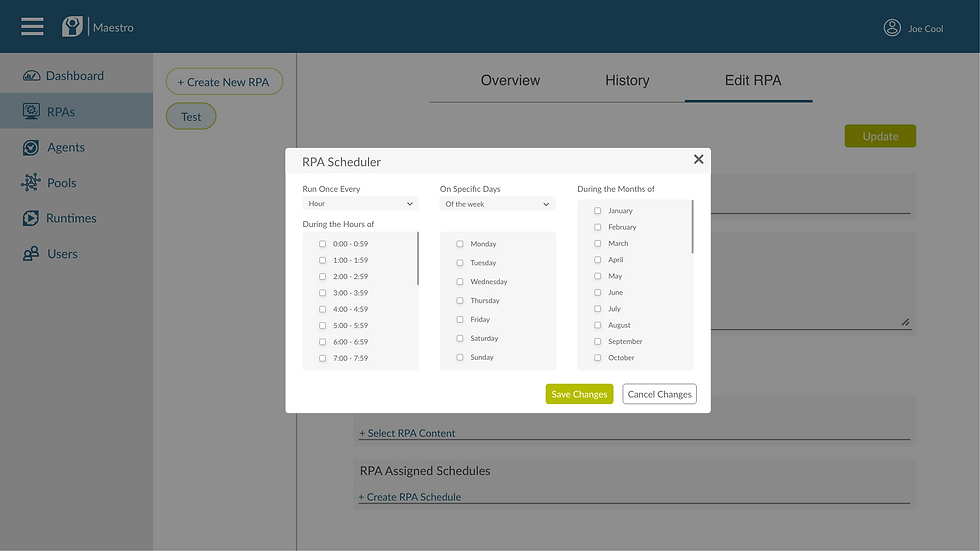Select the Test RPA pill
Viewport: 980px width, 551px height.
pos(191,117)
